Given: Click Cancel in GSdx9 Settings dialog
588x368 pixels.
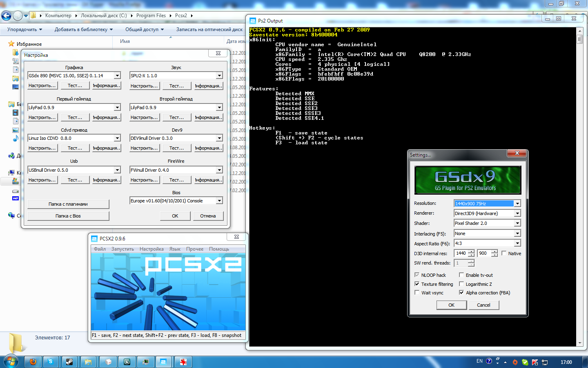Looking at the screenshot, I should click(x=483, y=305).
